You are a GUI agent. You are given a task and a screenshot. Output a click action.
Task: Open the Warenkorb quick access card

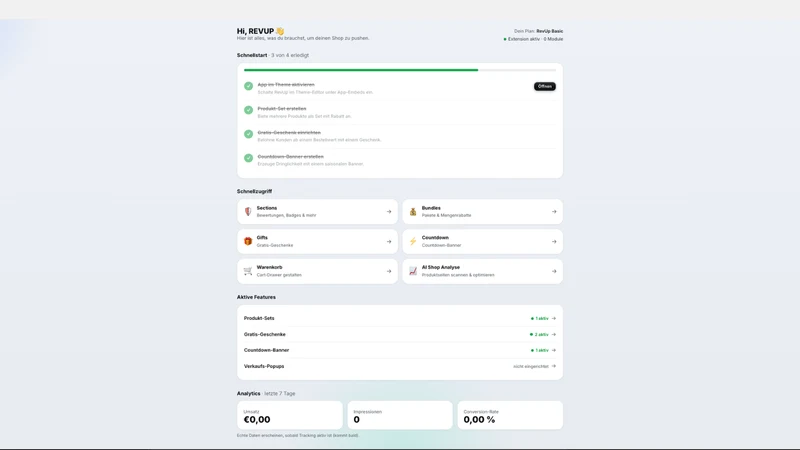coord(317,271)
